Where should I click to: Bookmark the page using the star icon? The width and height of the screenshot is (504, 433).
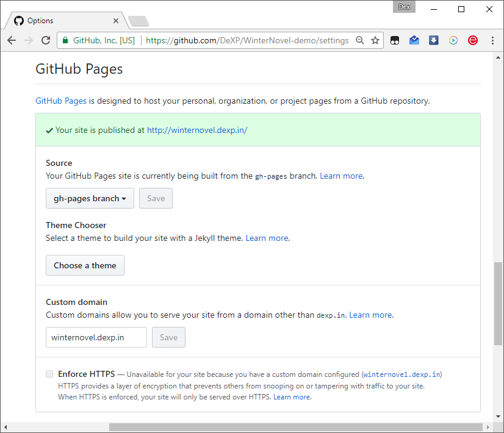[x=375, y=40]
